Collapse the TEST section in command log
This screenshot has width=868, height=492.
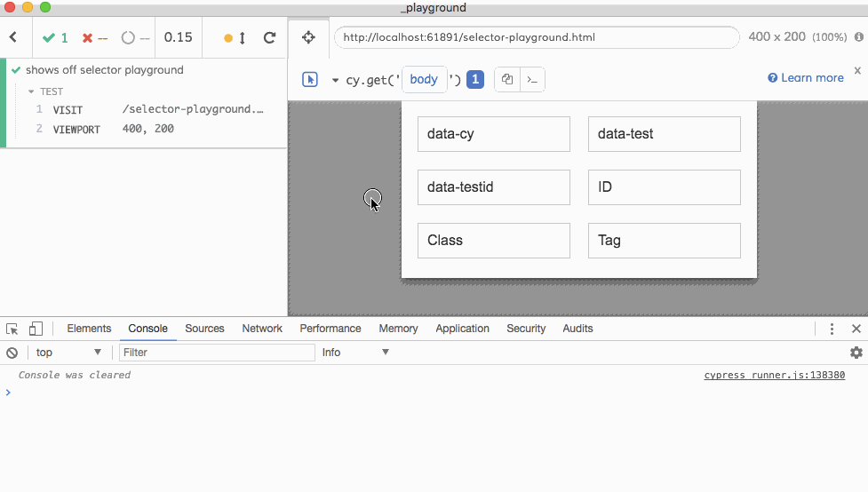point(32,91)
